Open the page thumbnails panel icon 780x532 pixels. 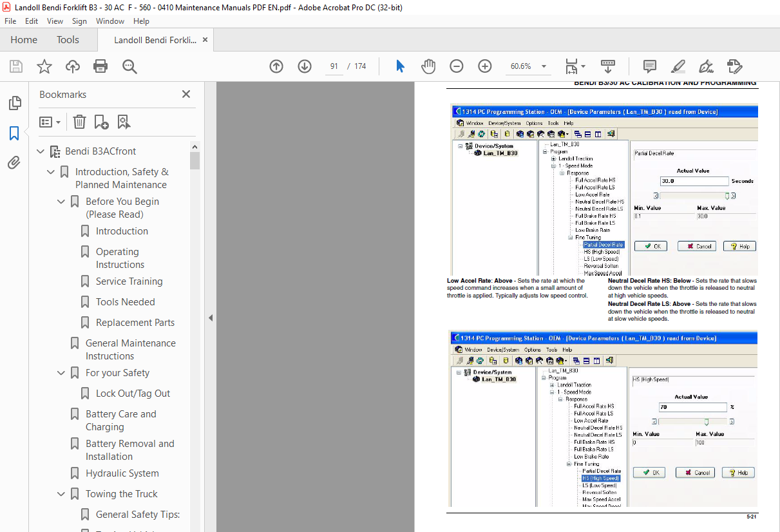pos(14,103)
